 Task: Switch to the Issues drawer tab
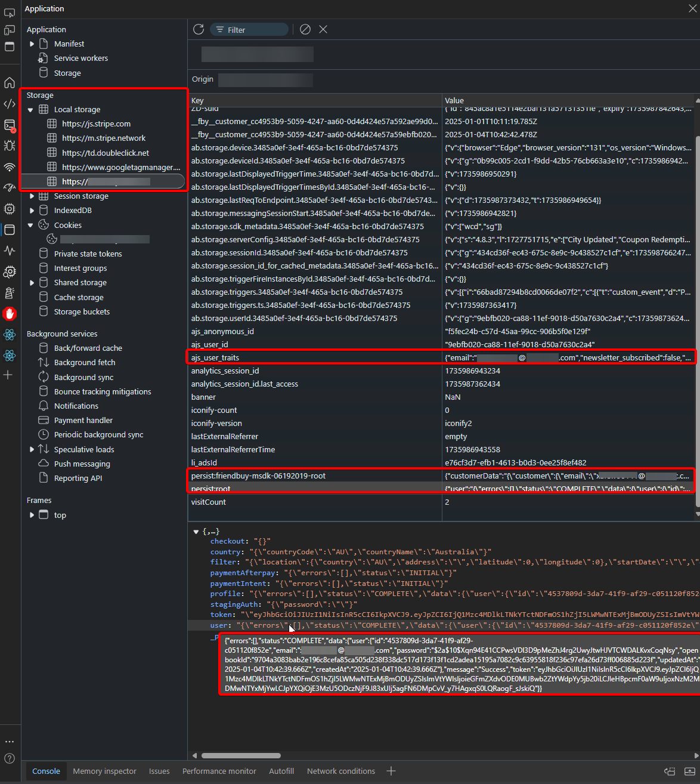pyautogui.click(x=159, y=771)
